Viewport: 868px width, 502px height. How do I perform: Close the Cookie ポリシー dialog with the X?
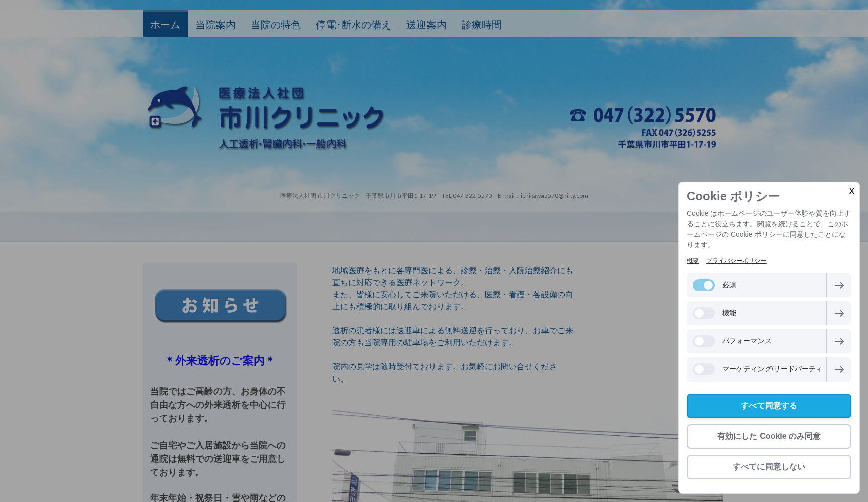click(x=851, y=191)
